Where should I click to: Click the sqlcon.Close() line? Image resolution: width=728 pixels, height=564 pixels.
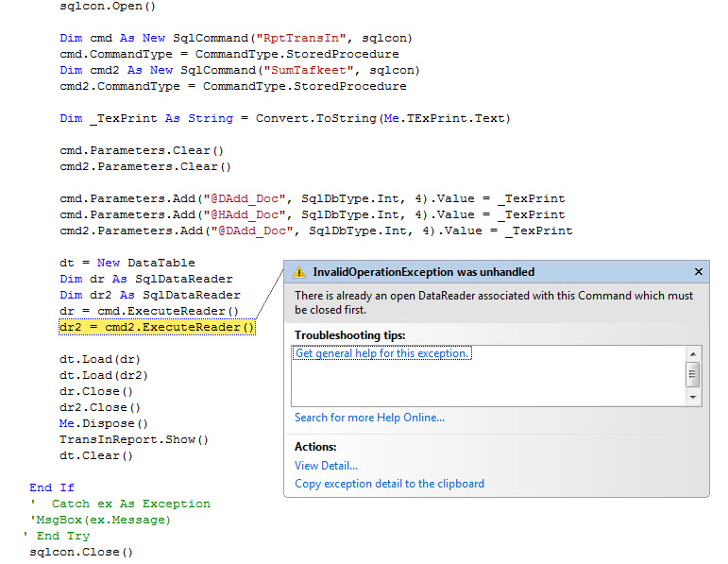coord(81,552)
